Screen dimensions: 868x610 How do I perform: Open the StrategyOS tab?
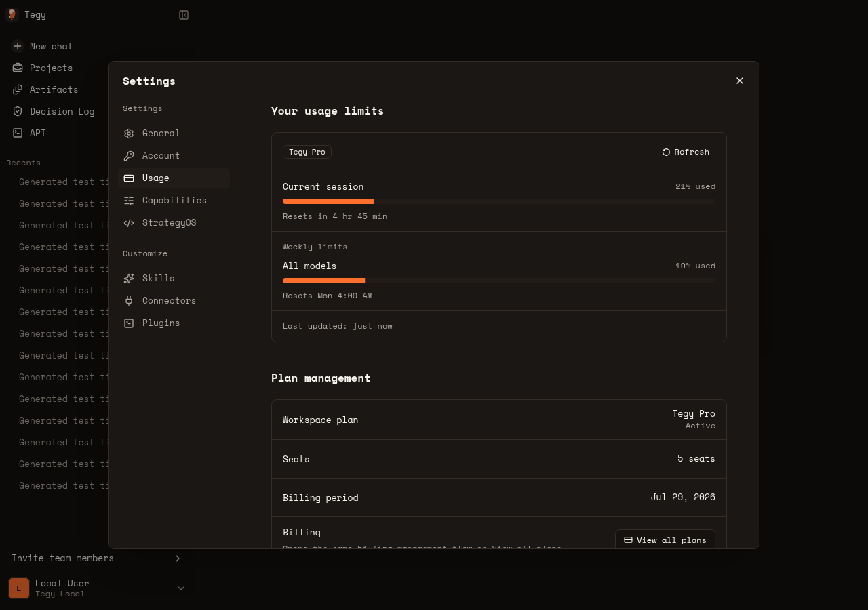[x=174, y=223]
